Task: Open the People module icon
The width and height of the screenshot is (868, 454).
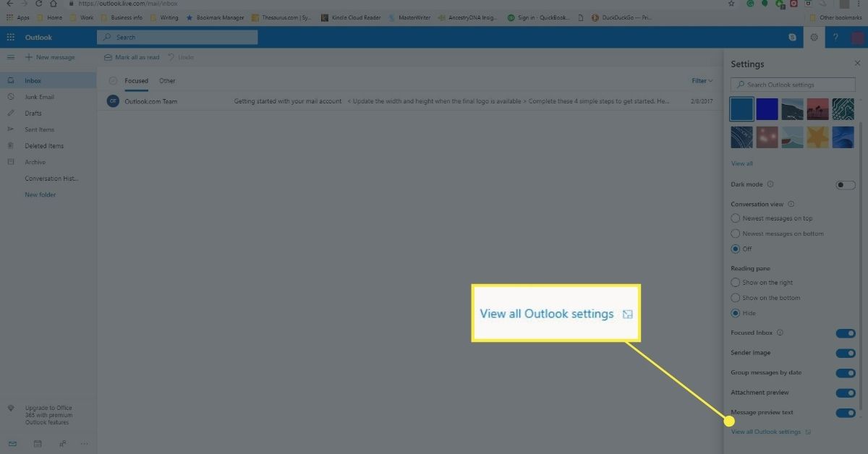Action: tap(62, 443)
